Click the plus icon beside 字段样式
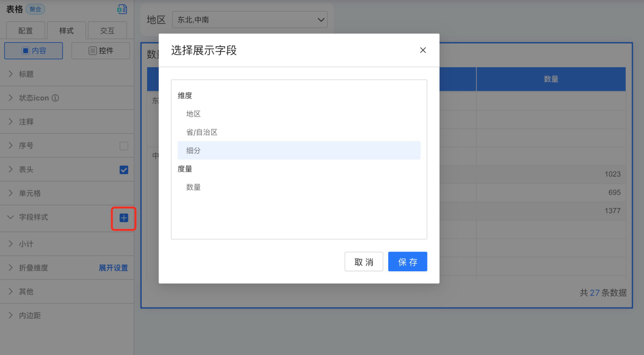 coord(124,218)
